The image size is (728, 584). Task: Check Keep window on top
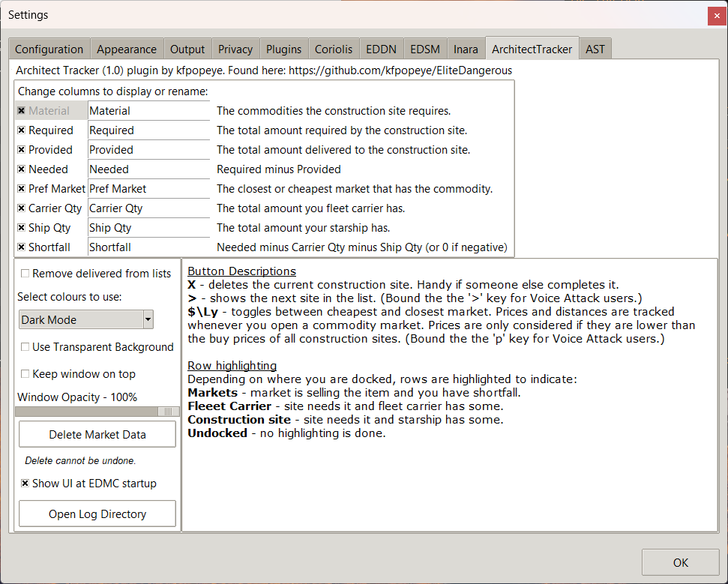click(x=25, y=373)
